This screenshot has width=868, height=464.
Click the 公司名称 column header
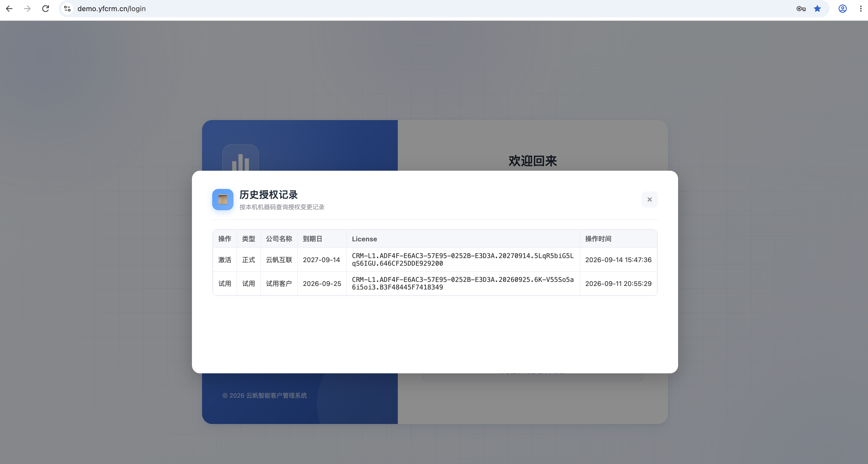click(279, 239)
